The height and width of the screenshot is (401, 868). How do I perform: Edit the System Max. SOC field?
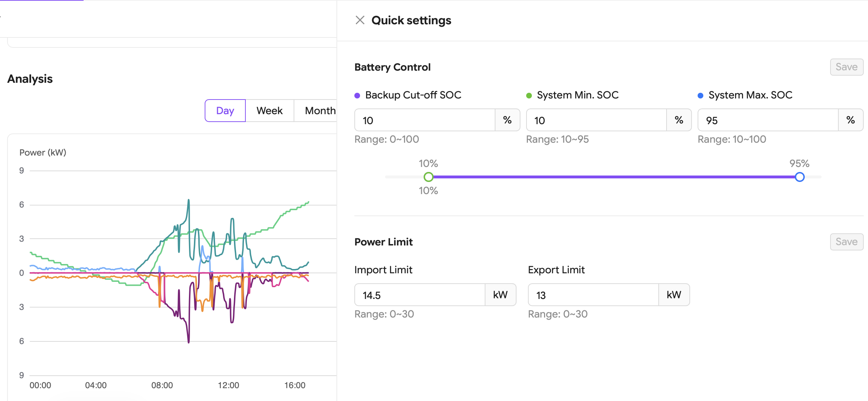(768, 120)
